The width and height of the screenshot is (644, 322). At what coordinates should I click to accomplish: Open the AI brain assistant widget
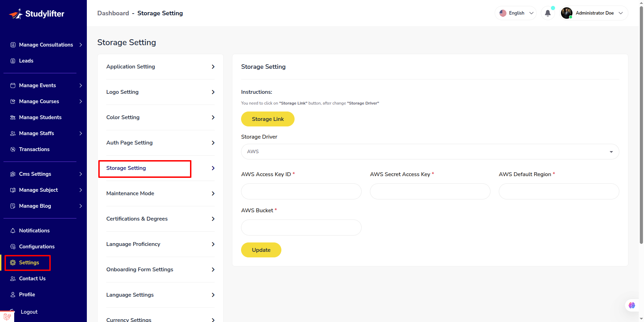coord(632,305)
